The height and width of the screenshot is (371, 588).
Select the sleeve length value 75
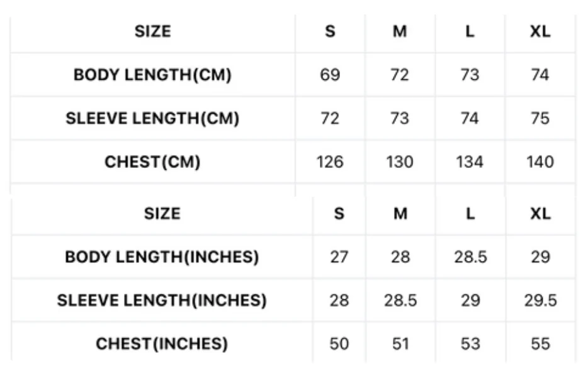(x=540, y=118)
